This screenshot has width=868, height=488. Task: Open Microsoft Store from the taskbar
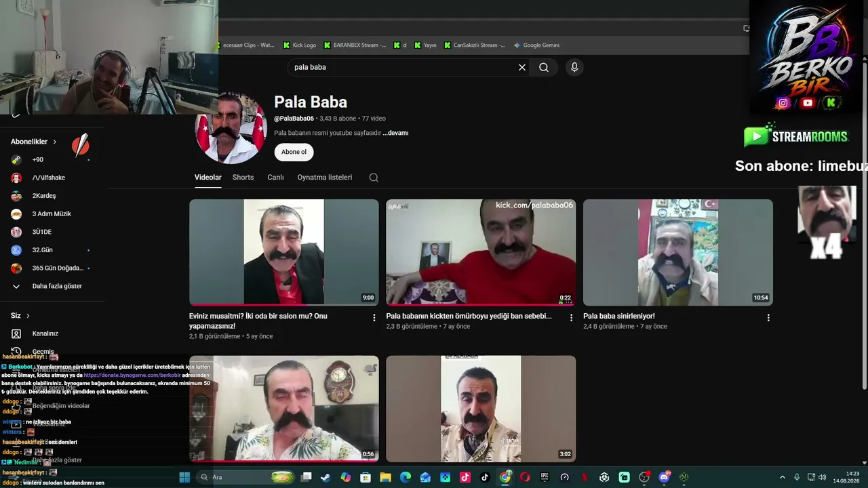tap(366, 477)
